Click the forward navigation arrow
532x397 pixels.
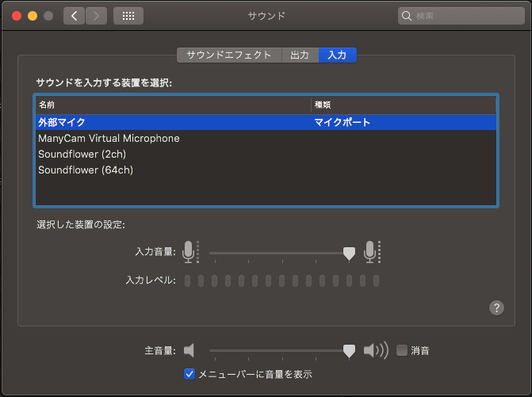(96, 16)
